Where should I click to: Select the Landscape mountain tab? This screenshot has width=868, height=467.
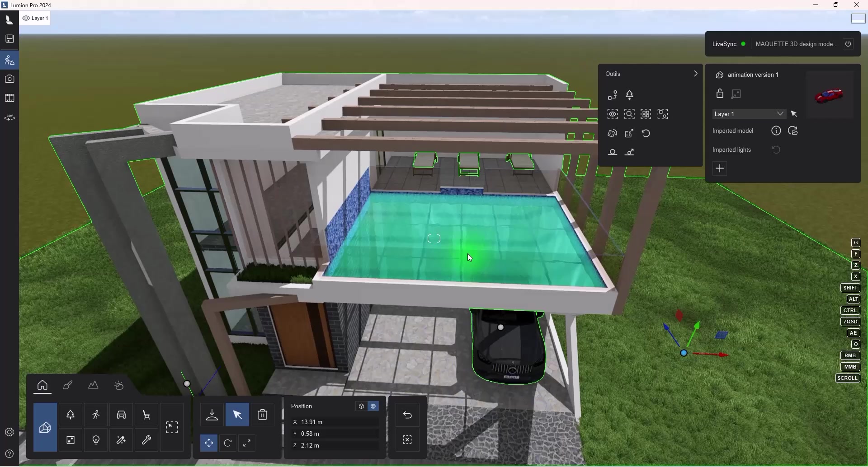click(93, 386)
